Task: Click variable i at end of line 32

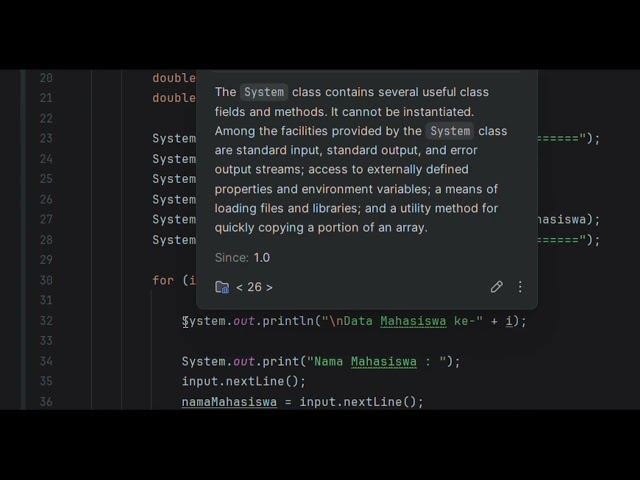Action: point(509,321)
